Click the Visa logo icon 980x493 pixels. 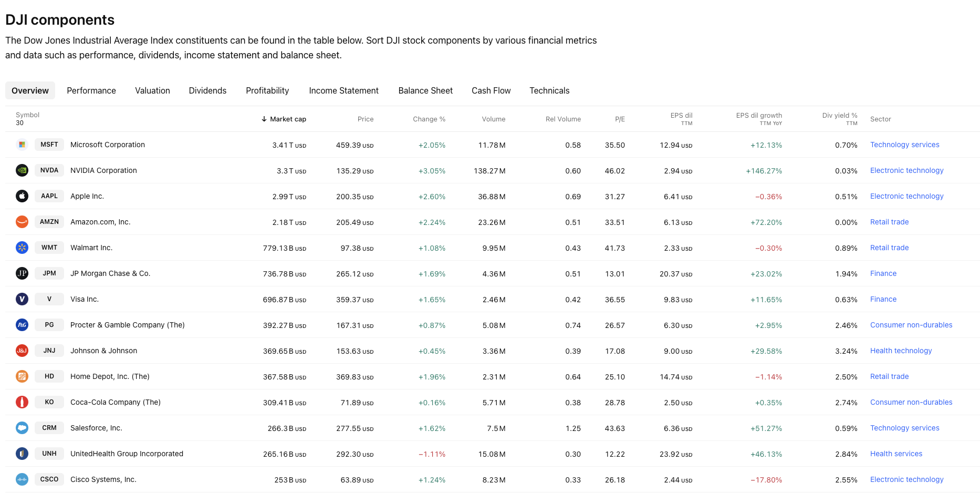coord(22,299)
